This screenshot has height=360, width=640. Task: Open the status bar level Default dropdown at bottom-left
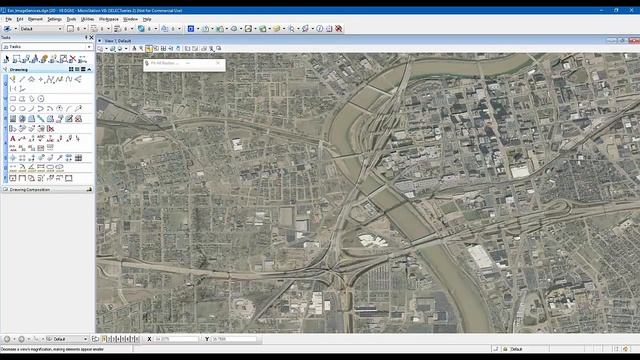point(67,339)
